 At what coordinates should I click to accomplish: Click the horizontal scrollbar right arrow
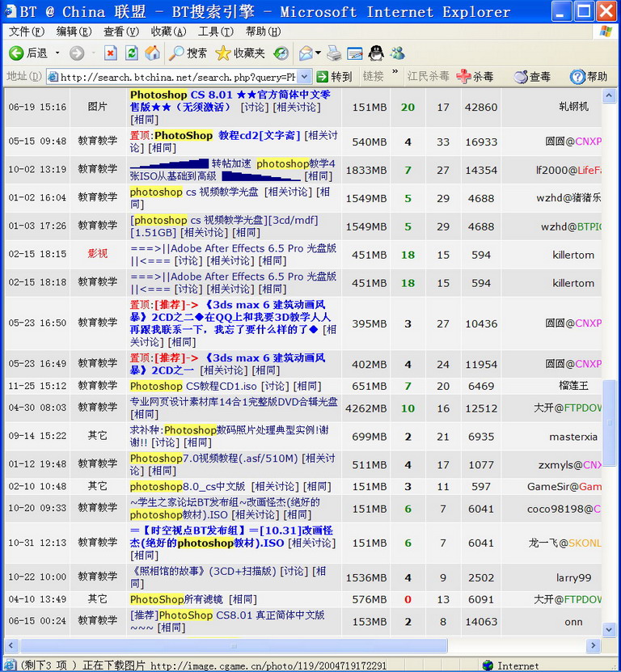(594, 645)
